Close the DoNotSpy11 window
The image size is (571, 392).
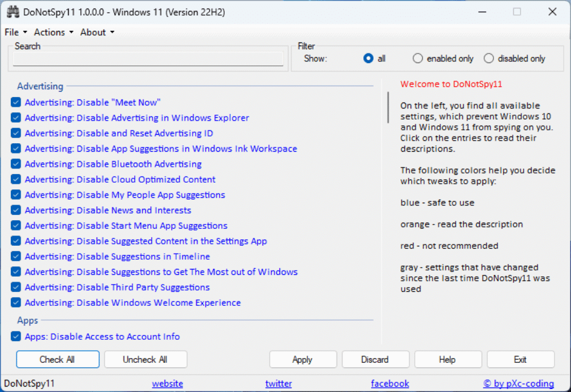(x=552, y=12)
